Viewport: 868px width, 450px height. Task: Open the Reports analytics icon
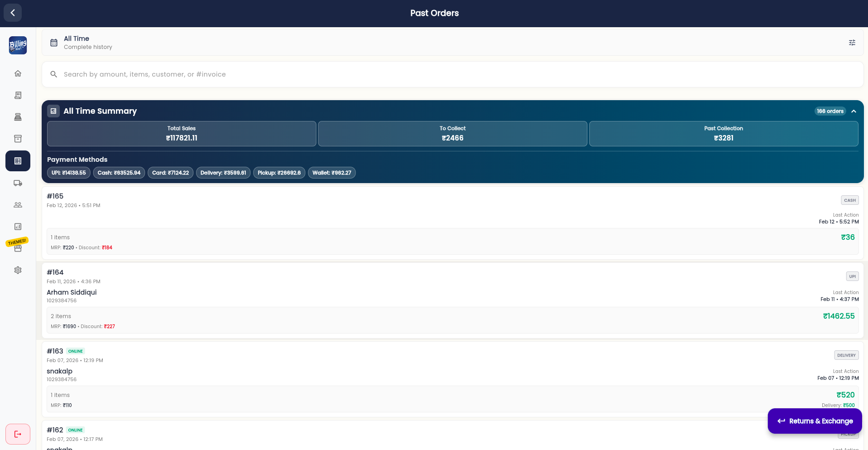pos(18,227)
